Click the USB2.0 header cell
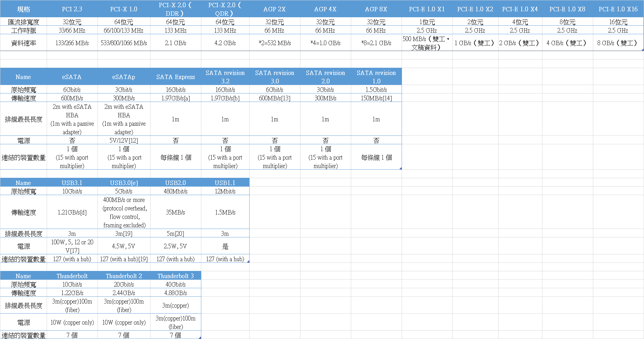This screenshot has width=644, height=339. tap(176, 183)
